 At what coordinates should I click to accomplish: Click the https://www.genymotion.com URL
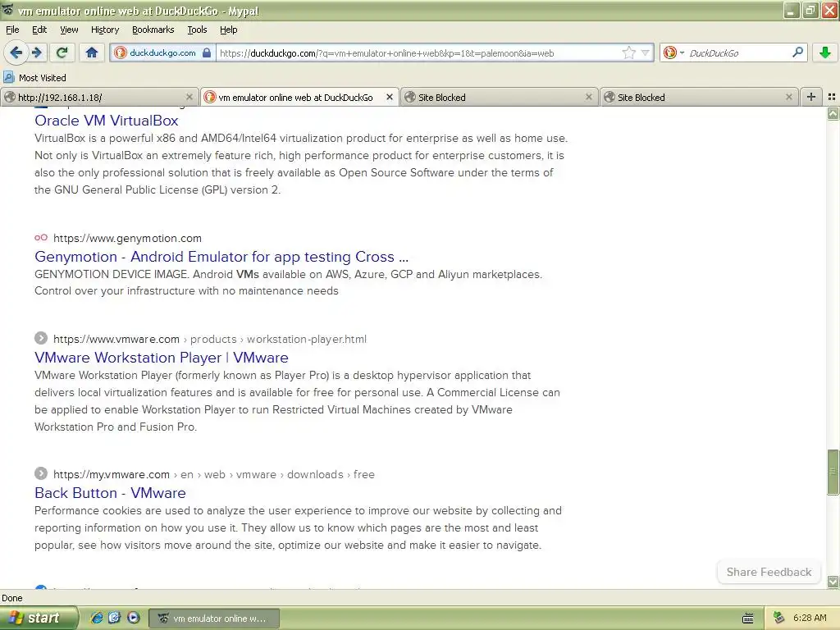127,239
